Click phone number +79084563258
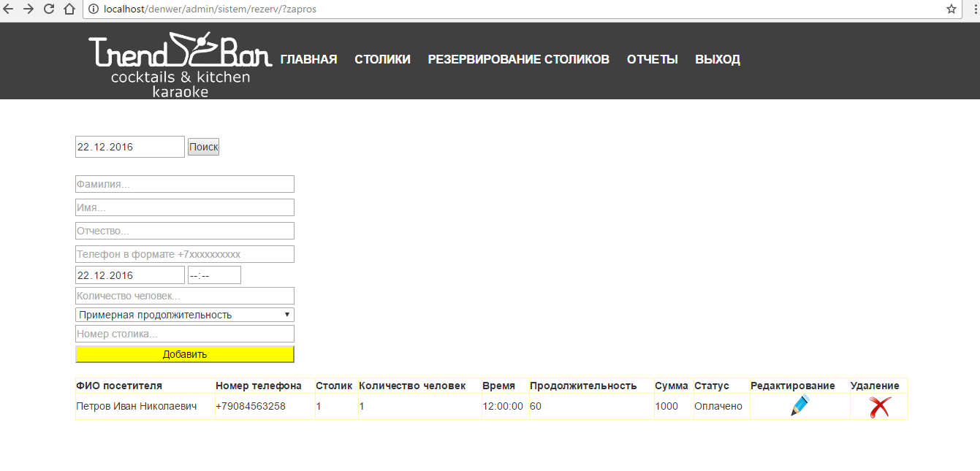This screenshot has width=980, height=471. [251, 406]
